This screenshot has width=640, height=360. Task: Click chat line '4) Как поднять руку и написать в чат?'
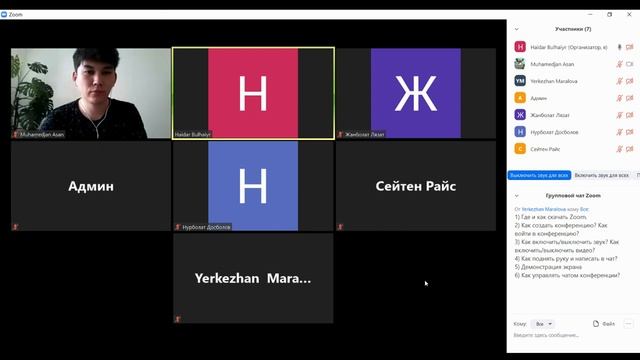566,259
